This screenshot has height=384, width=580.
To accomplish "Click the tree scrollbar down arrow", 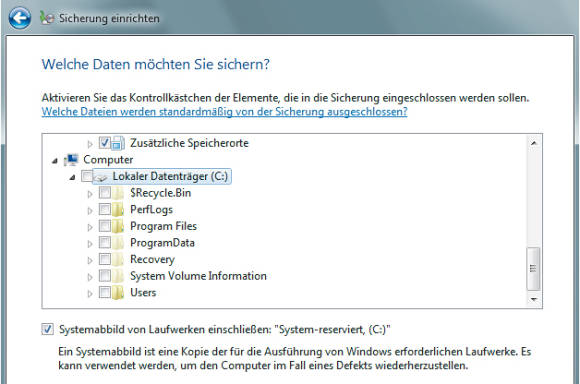I will click(534, 299).
